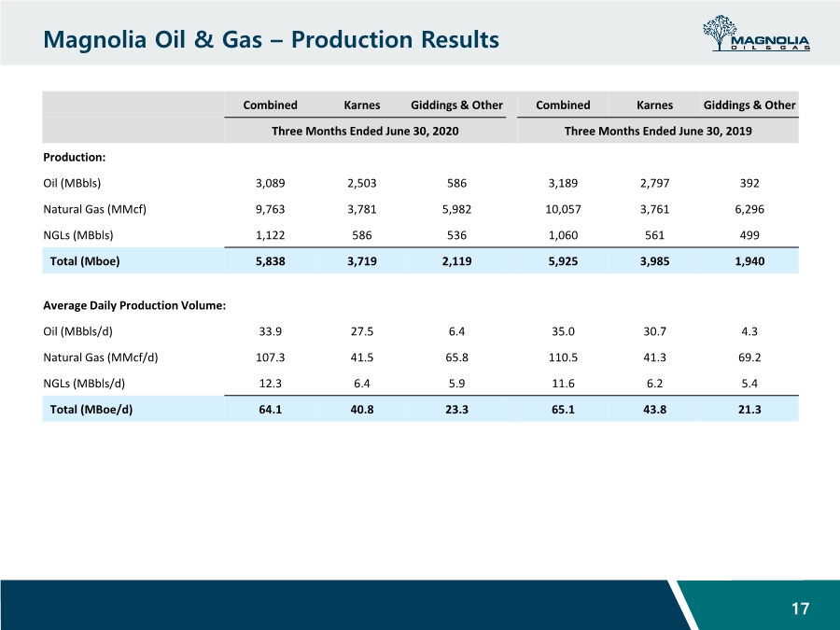The height and width of the screenshot is (630, 840).
Task: Select daily NGLs value 12.3
Action: (270, 384)
